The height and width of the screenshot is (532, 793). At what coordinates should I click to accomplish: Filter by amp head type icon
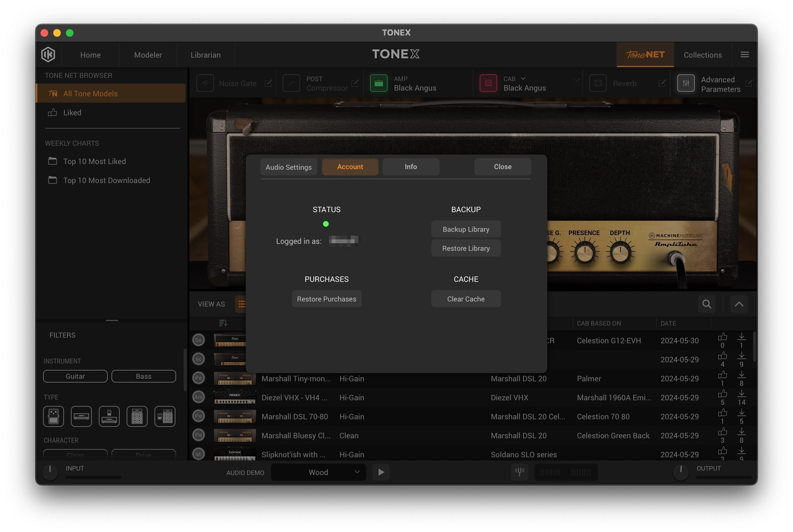click(x=81, y=416)
